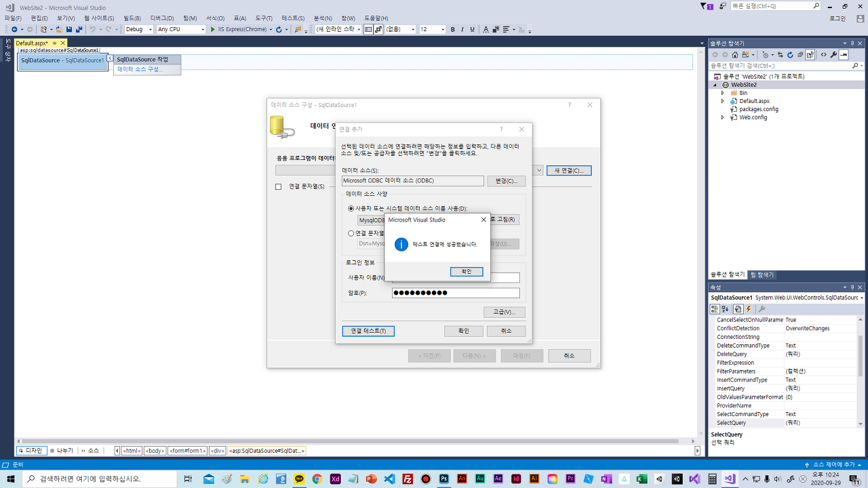Select packages.config in Solution Explorer
The width and height of the screenshot is (868, 488).
[759, 109]
